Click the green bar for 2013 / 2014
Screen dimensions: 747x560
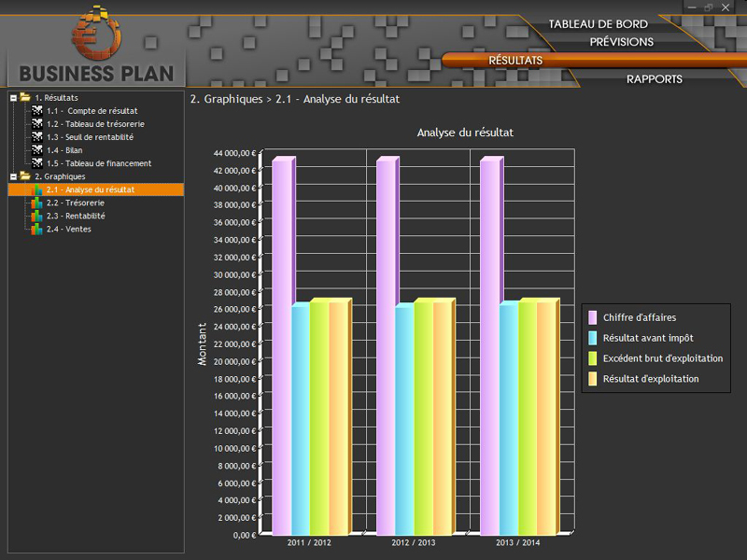(528, 418)
